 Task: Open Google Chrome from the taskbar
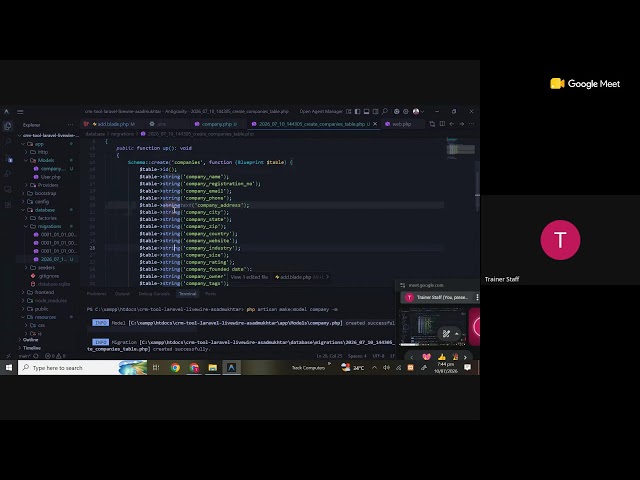pyautogui.click(x=176, y=368)
